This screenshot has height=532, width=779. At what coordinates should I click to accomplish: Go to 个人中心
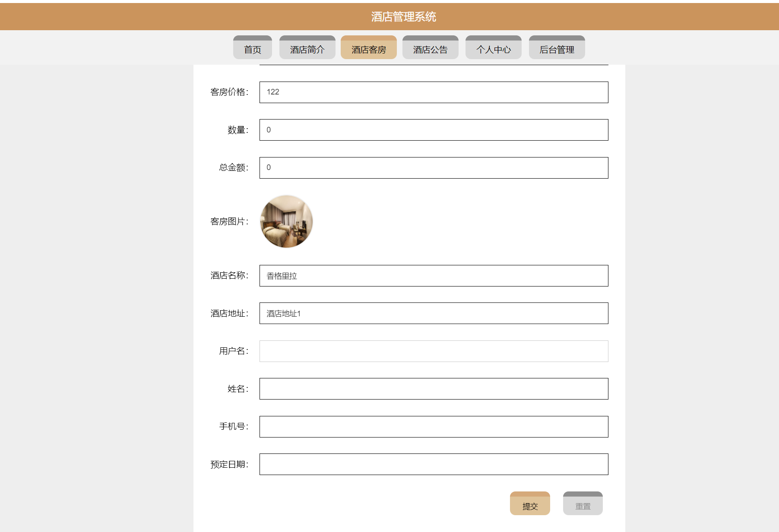click(493, 48)
